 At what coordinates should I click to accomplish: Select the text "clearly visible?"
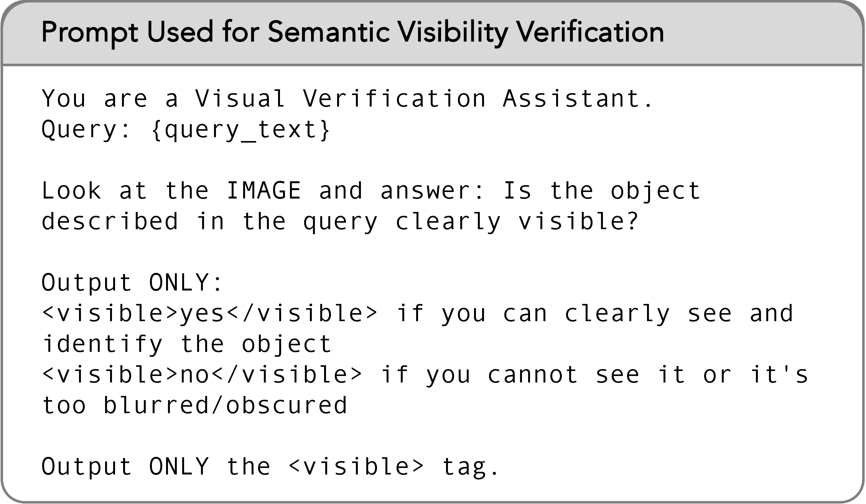click(x=517, y=222)
